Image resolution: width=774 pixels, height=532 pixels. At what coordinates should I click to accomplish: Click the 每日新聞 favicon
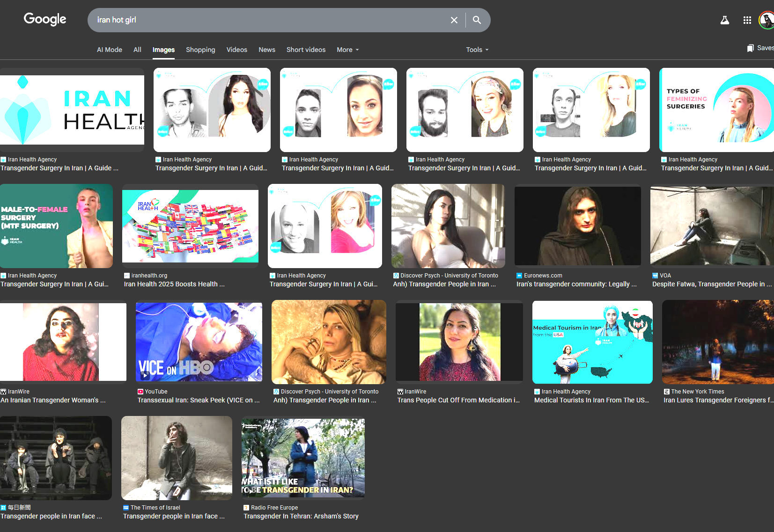pyautogui.click(x=3, y=508)
